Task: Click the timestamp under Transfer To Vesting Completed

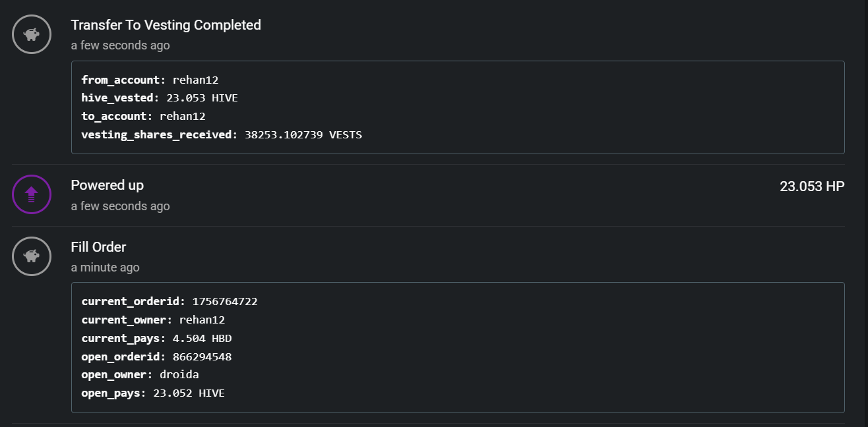Action: pos(120,45)
